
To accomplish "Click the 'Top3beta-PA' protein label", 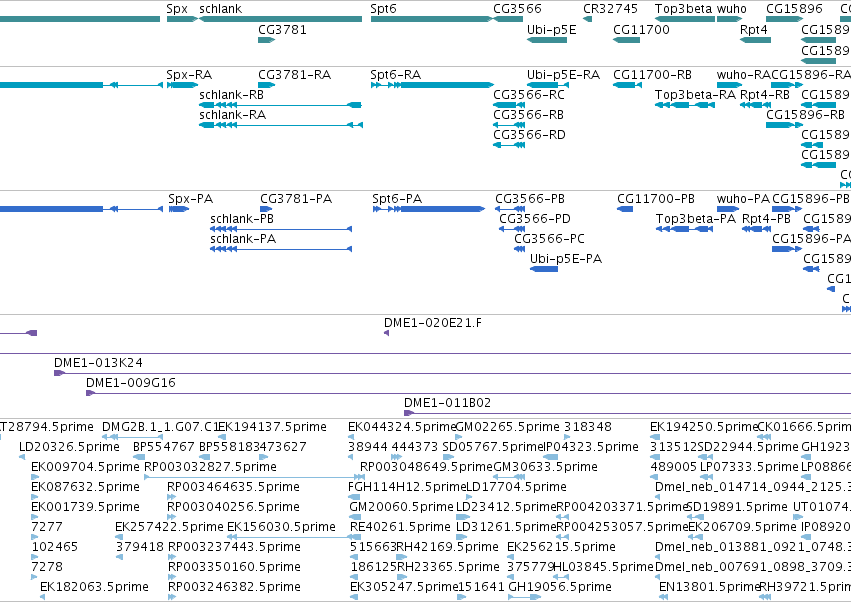I will pyautogui.click(x=696, y=219).
